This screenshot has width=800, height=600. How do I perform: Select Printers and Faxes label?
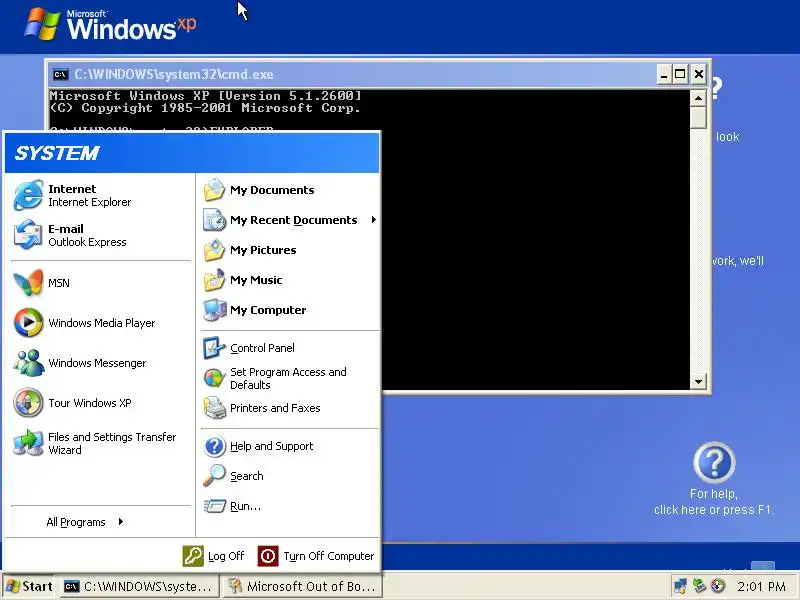[275, 408]
